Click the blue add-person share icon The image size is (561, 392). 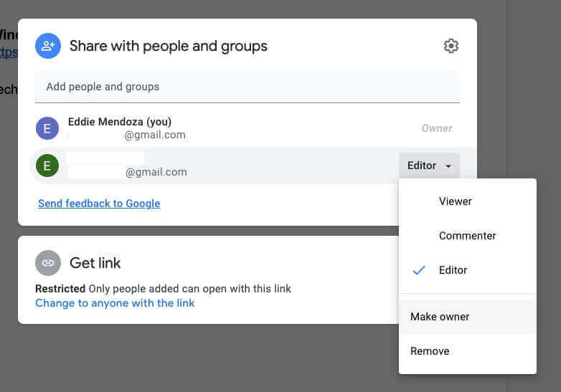(48, 46)
